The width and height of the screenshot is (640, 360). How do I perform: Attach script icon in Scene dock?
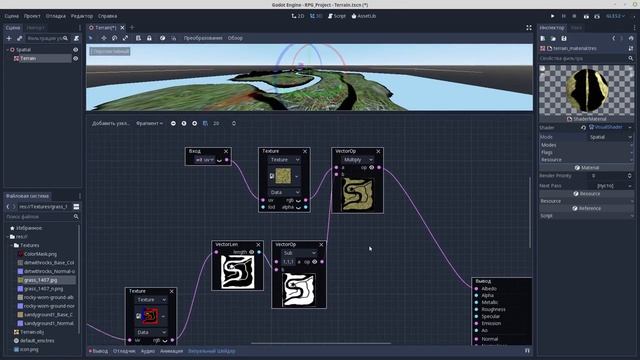76,38
